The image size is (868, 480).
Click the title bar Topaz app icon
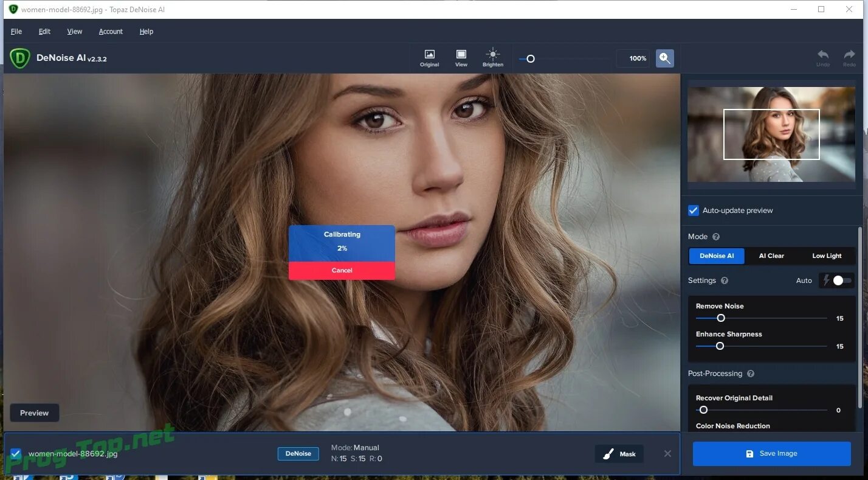[13, 9]
